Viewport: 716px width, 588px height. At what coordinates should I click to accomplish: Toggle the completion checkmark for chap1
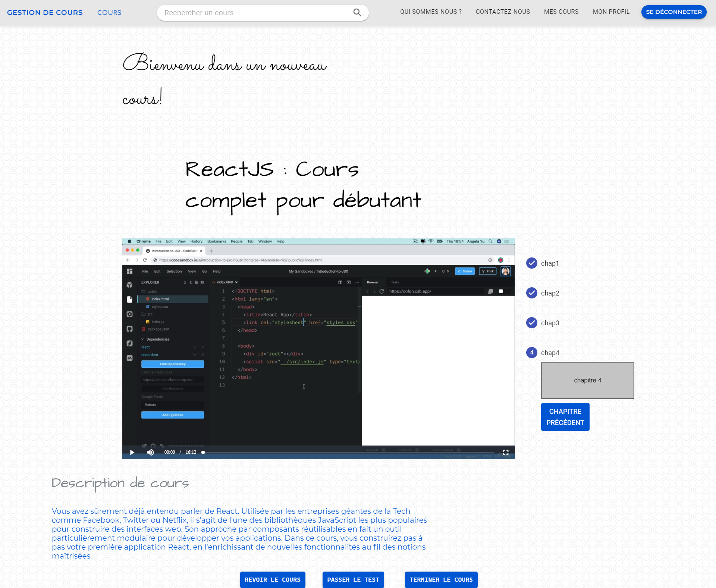coord(531,263)
